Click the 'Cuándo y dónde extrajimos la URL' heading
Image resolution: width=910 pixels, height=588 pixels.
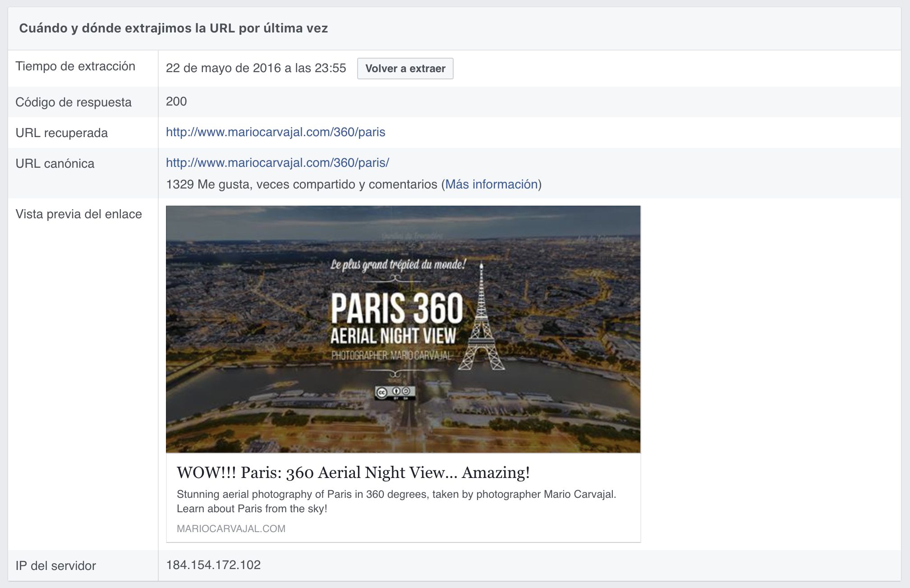pos(174,28)
